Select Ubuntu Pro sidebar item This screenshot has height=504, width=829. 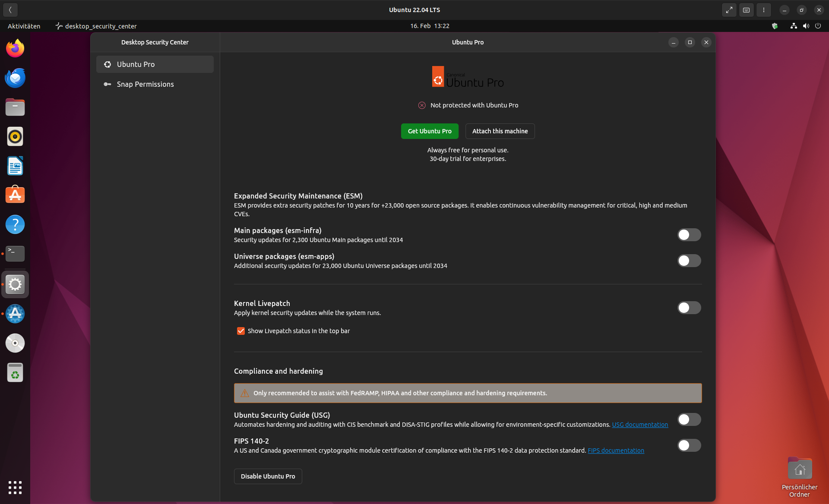(x=136, y=64)
